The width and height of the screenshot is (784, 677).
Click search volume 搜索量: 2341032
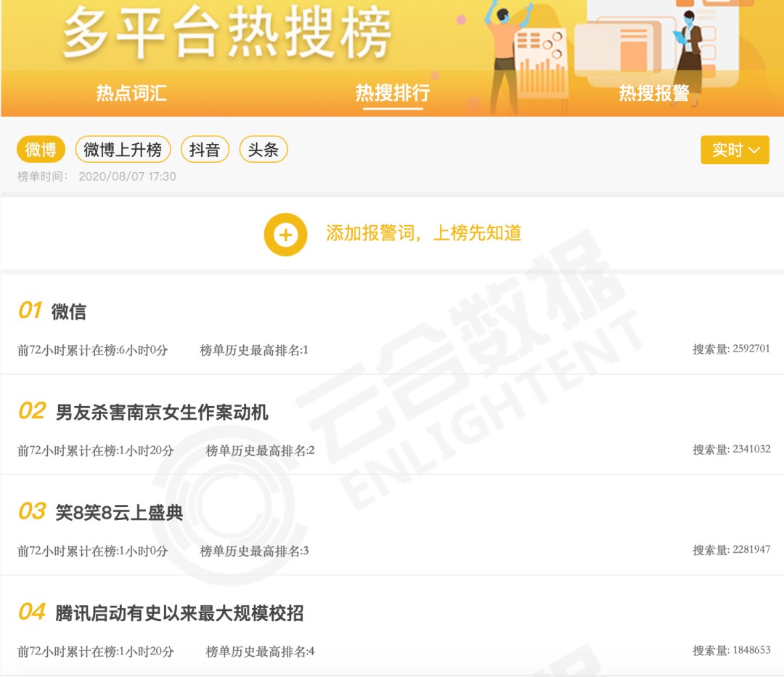(731, 450)
